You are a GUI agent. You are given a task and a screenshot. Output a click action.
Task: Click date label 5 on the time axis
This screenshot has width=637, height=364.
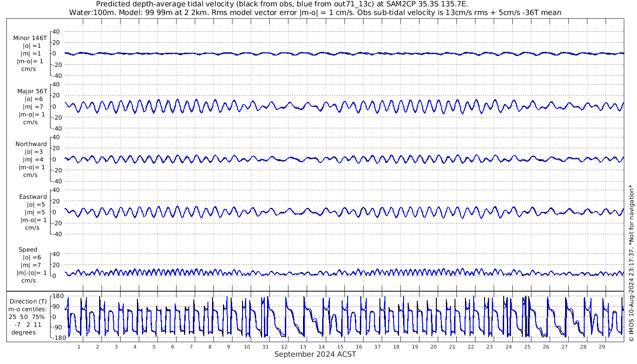154,347
